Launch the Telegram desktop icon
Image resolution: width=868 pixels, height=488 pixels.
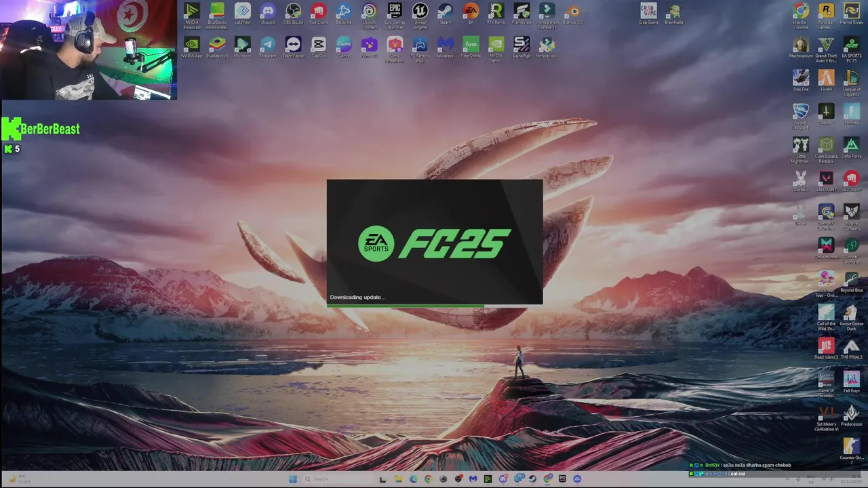coord(268,47)
